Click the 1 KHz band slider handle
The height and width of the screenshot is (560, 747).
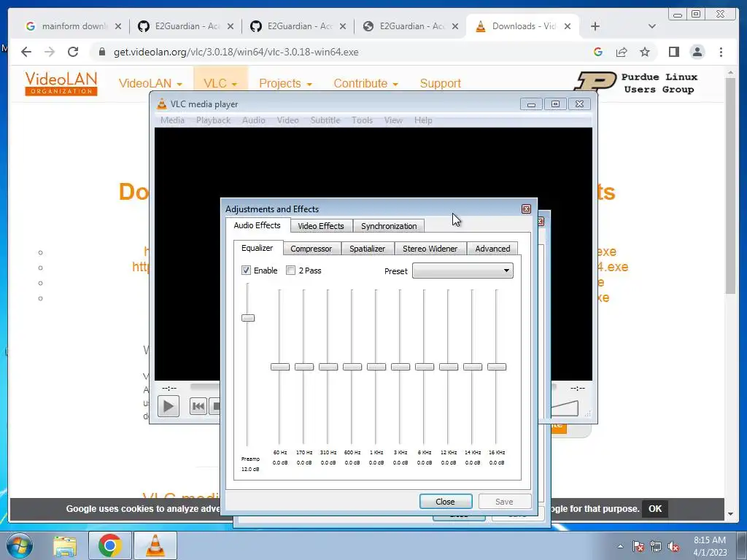coord(376,367)
